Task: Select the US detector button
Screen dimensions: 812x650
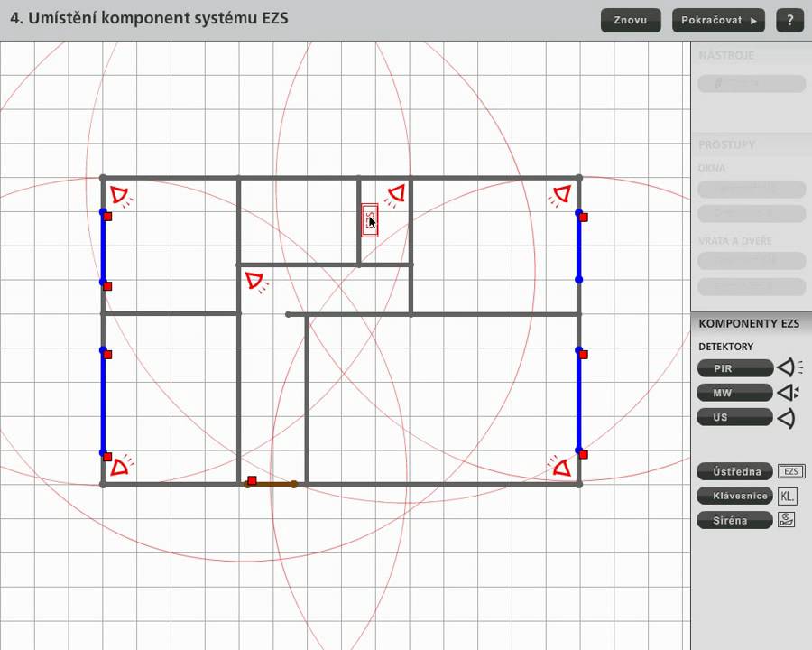Action: tap(734, 417)
